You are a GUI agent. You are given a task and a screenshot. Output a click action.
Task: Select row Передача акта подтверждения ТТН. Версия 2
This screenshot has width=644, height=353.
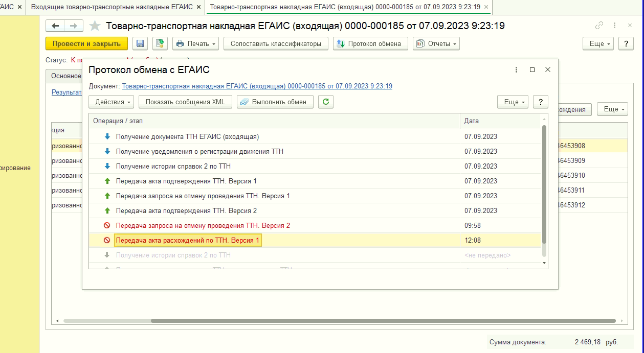click(315, 210)
